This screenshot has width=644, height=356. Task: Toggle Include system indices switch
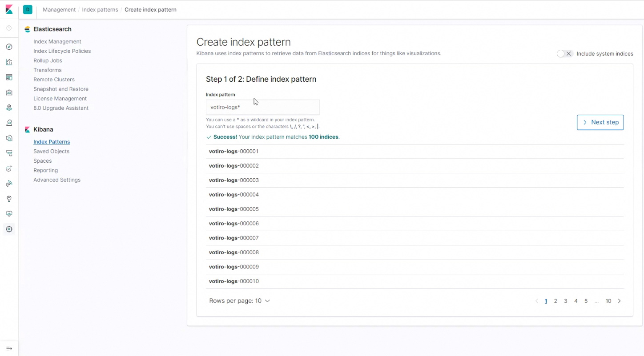(565, 54)
